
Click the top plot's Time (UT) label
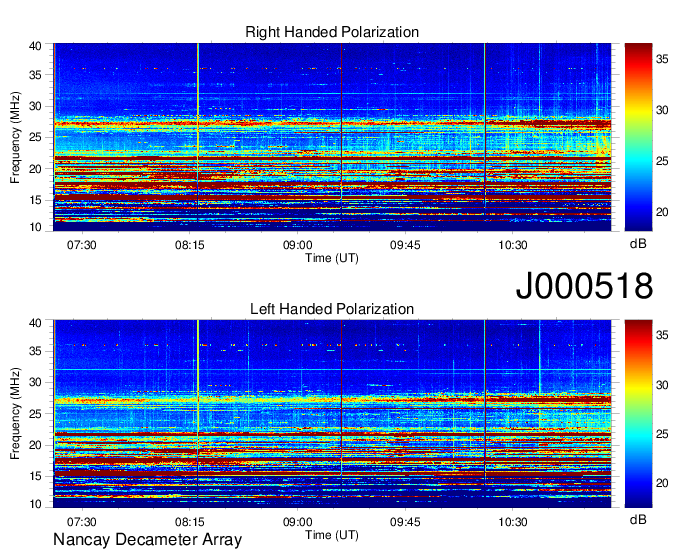[332, 258]
